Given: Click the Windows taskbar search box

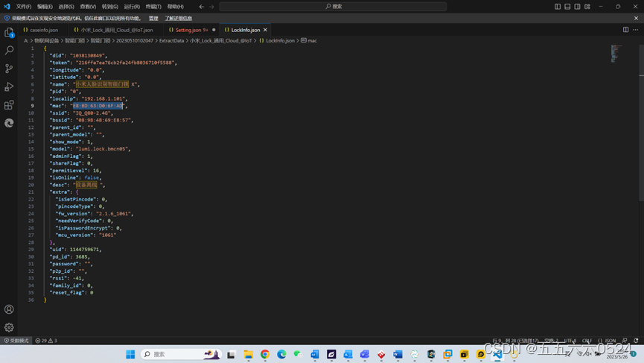Looking at the screenshot, I should pyautogui.click(x=181, y=354).
